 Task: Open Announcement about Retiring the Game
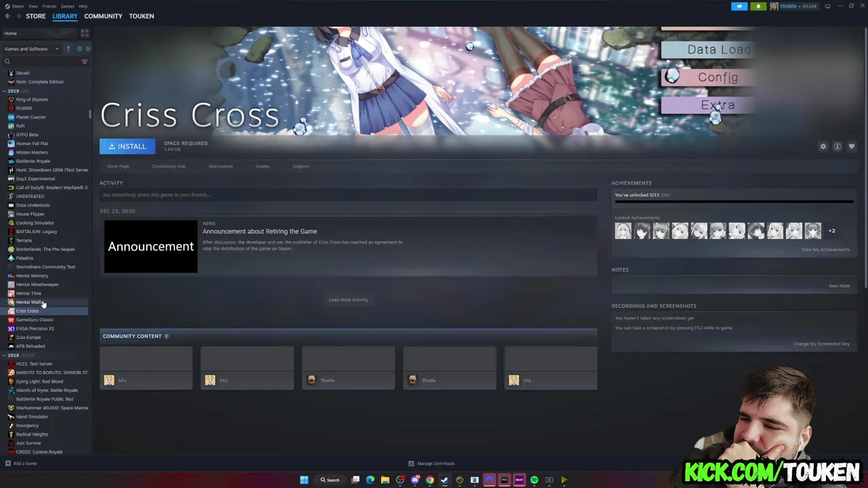click(260, 231)
